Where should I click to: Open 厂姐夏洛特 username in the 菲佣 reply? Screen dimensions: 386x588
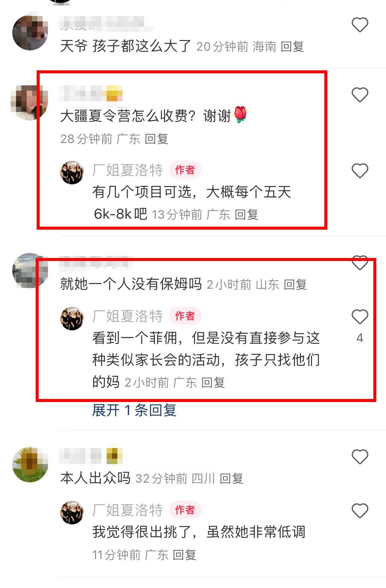[127, 316]
